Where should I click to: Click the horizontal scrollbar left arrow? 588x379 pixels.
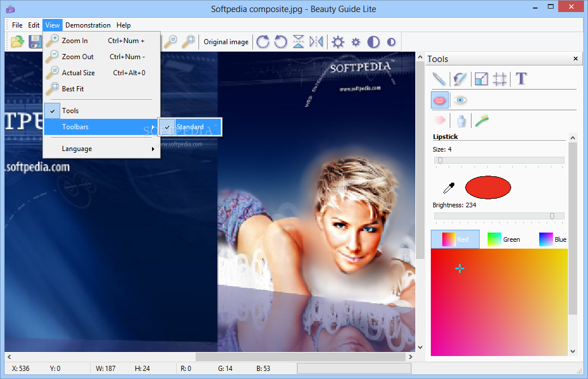click(x=9, y=357)
